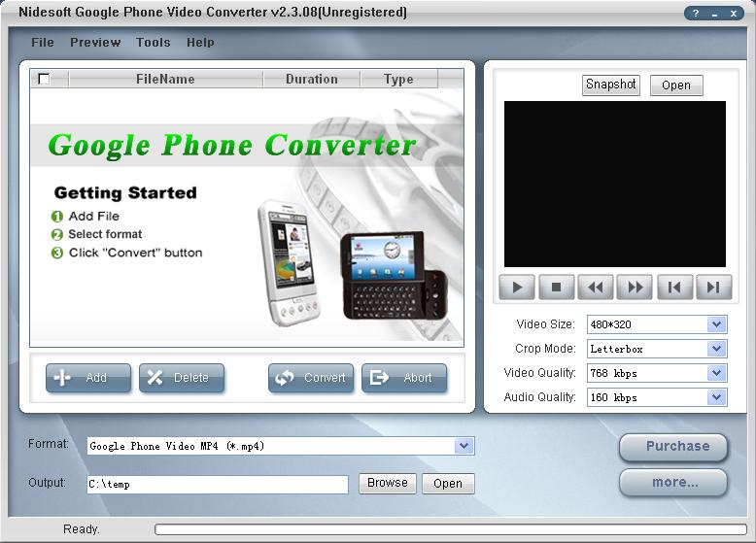The height and width of the screenshot is (543, 756).
Task: Click Open next to the Snapshot button
Action: coord(676,85)
